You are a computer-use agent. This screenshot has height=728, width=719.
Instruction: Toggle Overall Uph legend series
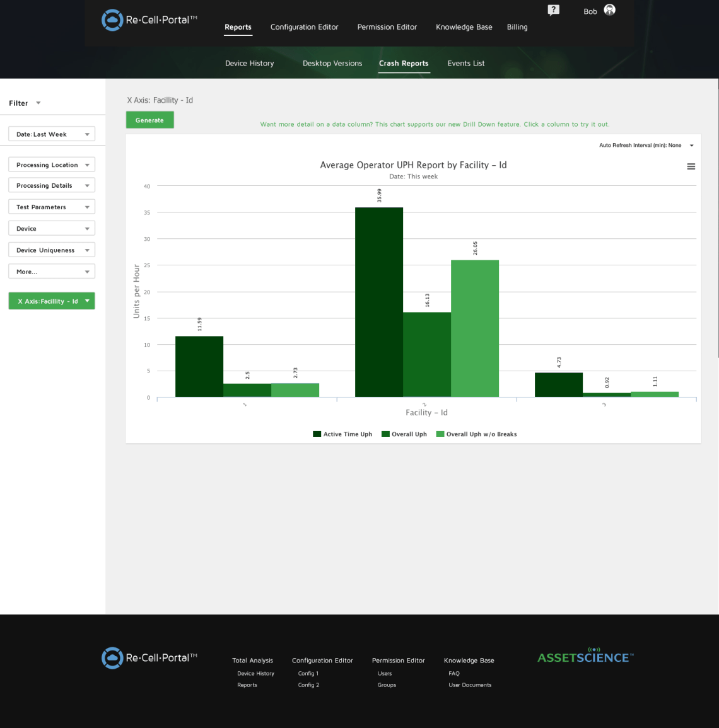(404, 434)
